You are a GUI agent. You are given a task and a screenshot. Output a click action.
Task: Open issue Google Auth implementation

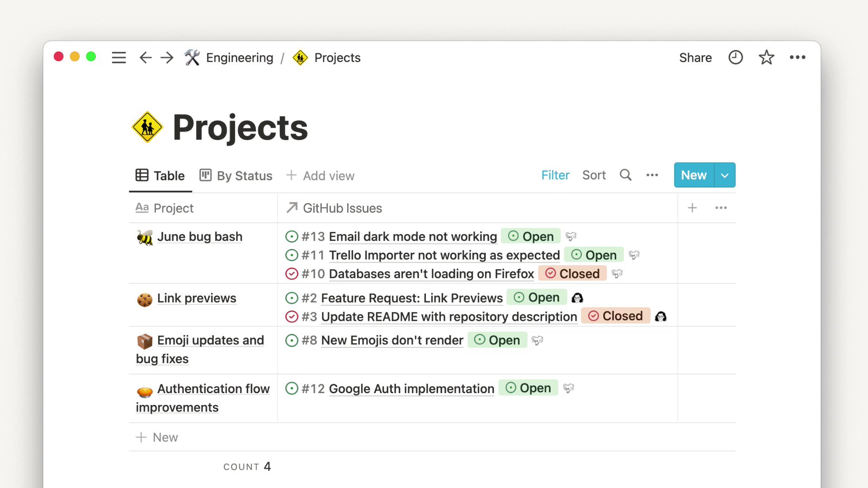(411, 389)
